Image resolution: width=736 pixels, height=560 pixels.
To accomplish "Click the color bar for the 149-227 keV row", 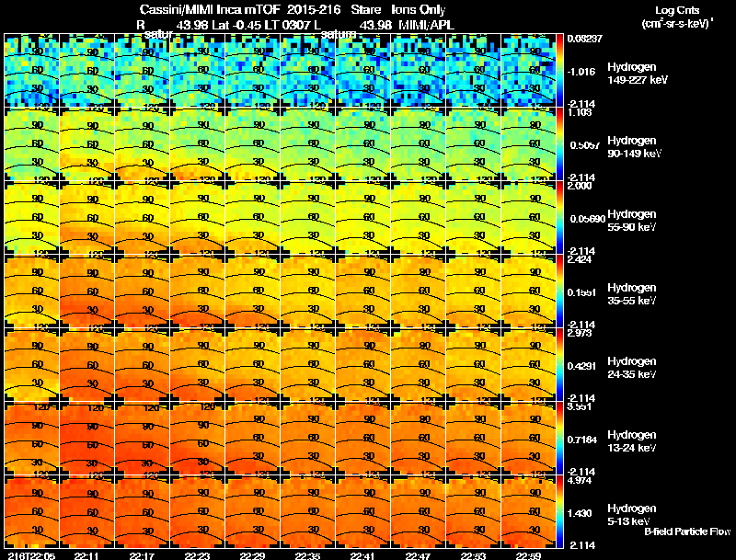I will [x=559, y=71].
